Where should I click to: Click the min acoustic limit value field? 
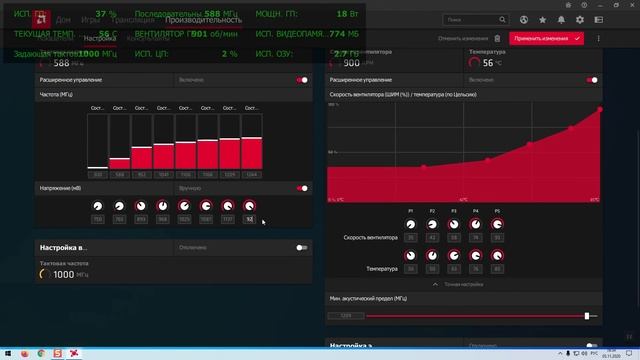(x=346, y=316)
